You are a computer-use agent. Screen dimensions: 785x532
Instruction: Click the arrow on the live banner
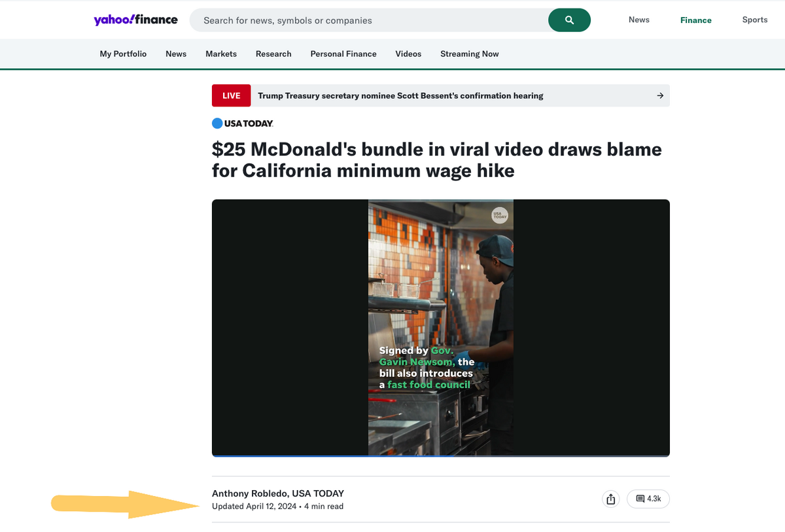point(660,95)
